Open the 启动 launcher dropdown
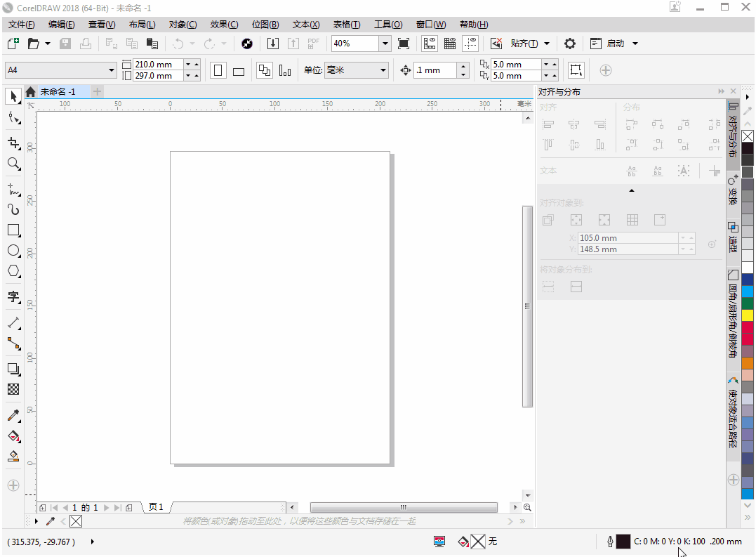Image resolution: width=756 pixels, height=557 pixels. pyautogui.click(x=635, y=44)
